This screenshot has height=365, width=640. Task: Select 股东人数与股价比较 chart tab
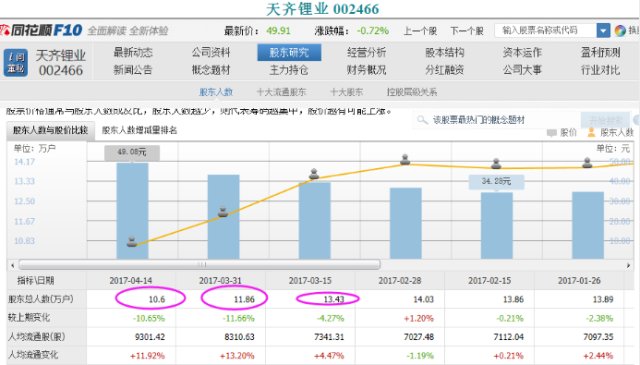51,130
